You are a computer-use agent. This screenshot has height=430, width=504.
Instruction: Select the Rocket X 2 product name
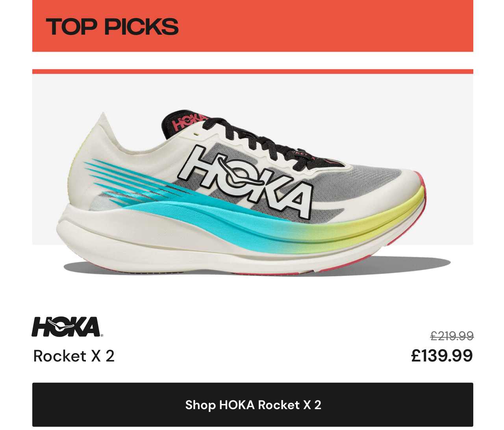[74, 356]
